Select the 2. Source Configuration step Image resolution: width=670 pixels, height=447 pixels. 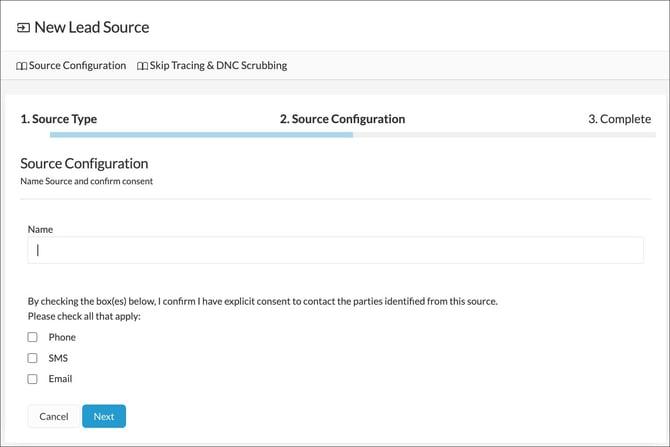[342, 119]
